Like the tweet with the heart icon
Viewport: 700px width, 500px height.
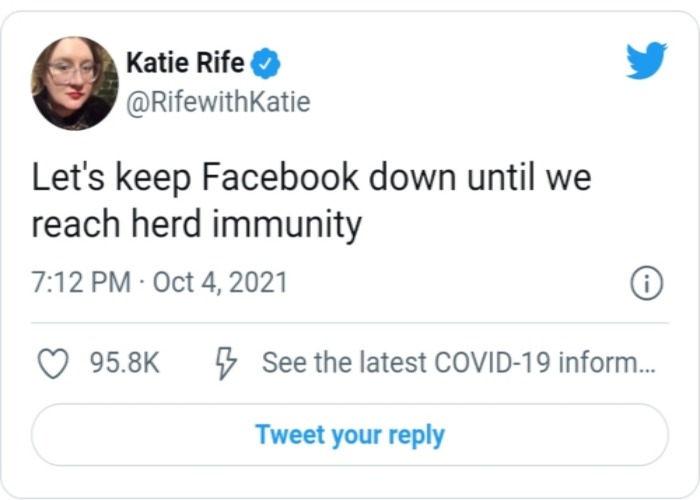52,362
